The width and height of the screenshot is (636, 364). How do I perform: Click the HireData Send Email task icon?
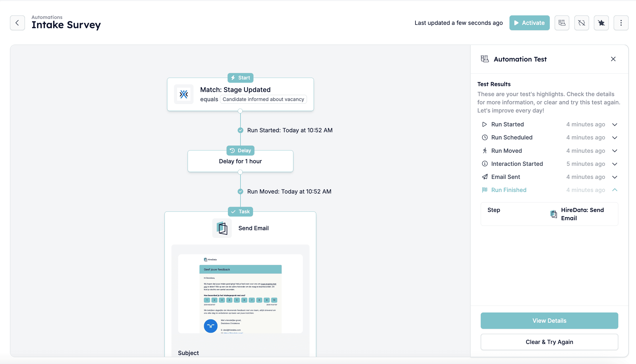[222, 228]
